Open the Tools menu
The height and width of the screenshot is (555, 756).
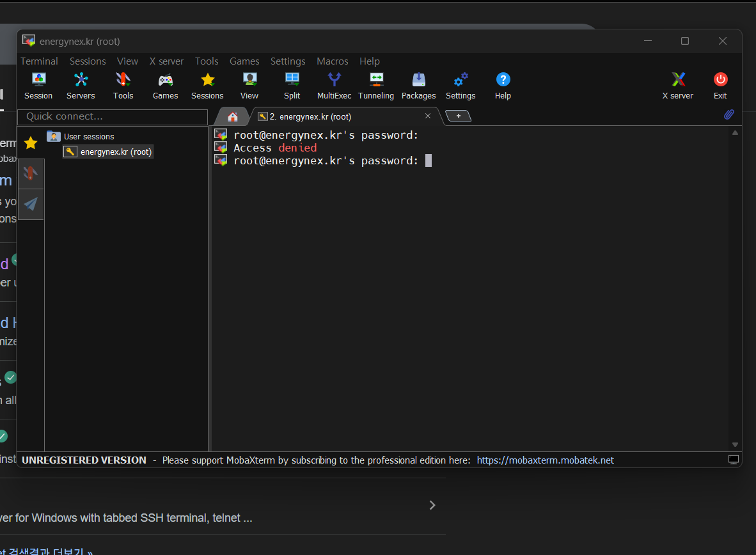coord(207,61)
